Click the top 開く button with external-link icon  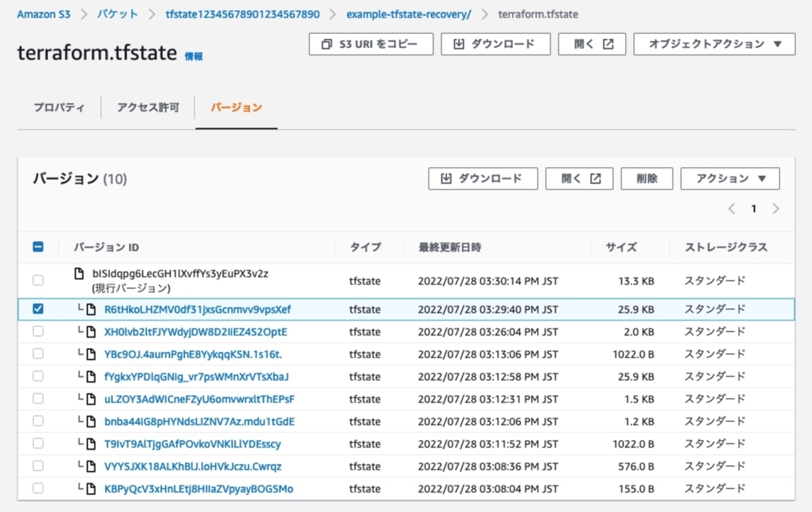pos(592,44)
